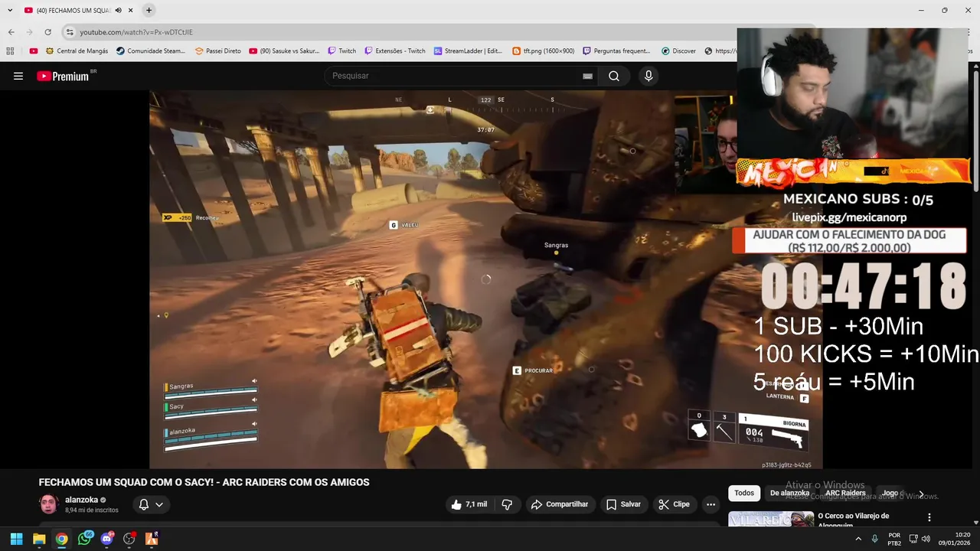Screen dimensions: 980x551
Task: Open the Windows Start menu
Action: (16, 539)
